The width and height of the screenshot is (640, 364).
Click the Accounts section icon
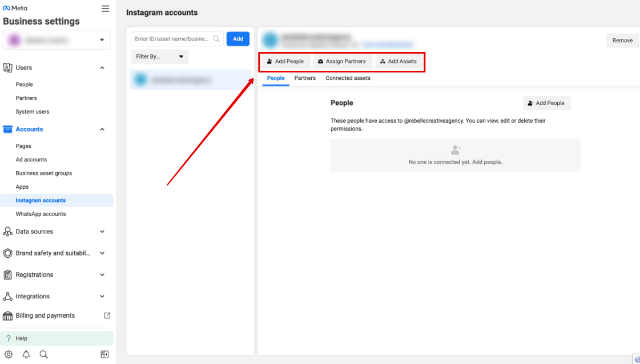pos(7,130)
